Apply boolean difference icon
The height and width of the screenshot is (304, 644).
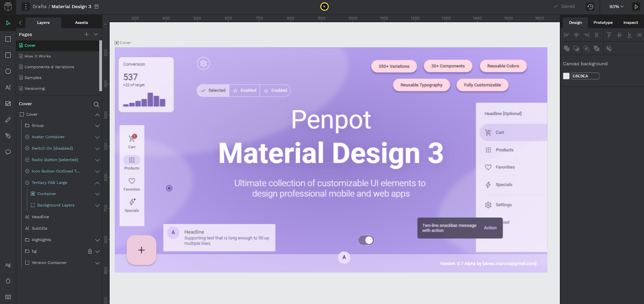(576, 48)
